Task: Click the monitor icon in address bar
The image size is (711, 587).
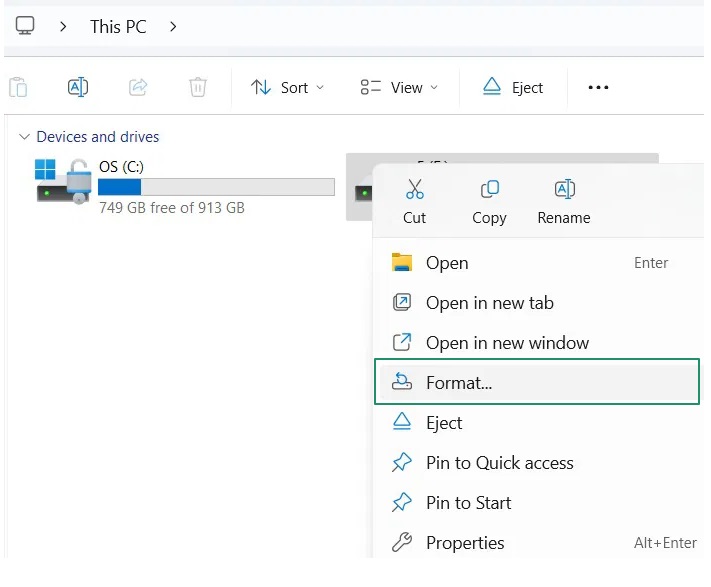Action: [25, 27]
